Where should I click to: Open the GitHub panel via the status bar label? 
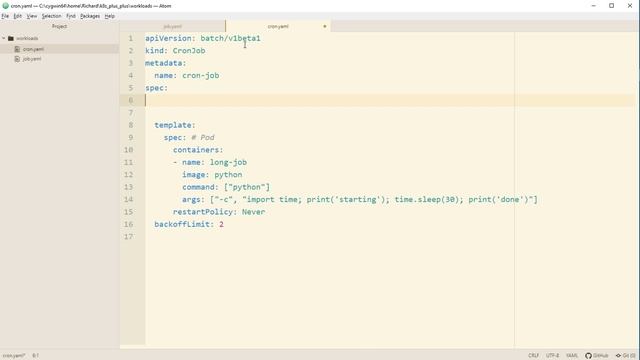600,356
